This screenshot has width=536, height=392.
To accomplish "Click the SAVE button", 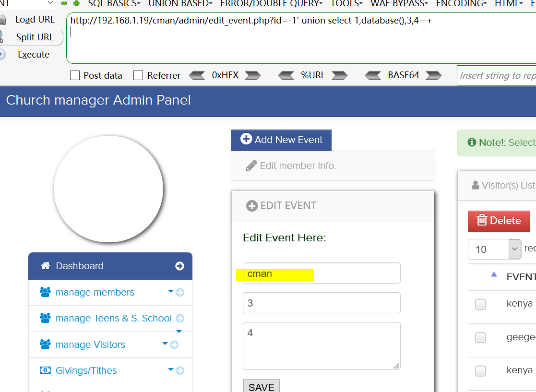I will 262,386.
